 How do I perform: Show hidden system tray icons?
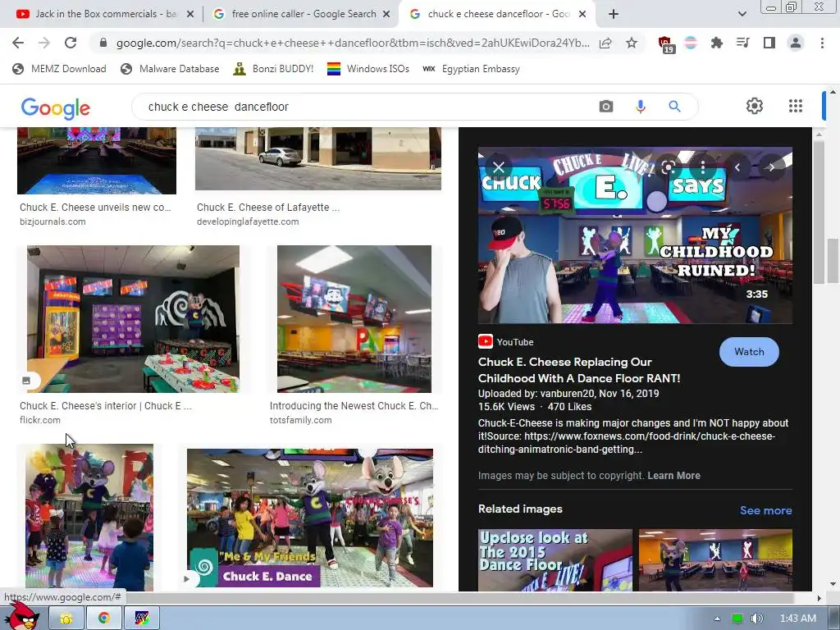coord(717,619)
